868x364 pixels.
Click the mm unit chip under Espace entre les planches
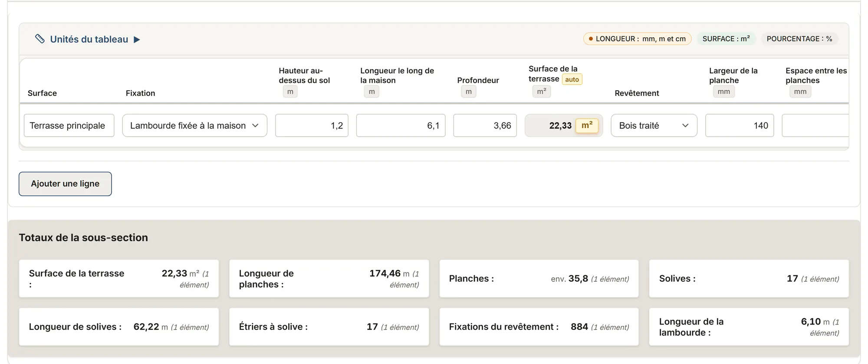coord(800,92)
